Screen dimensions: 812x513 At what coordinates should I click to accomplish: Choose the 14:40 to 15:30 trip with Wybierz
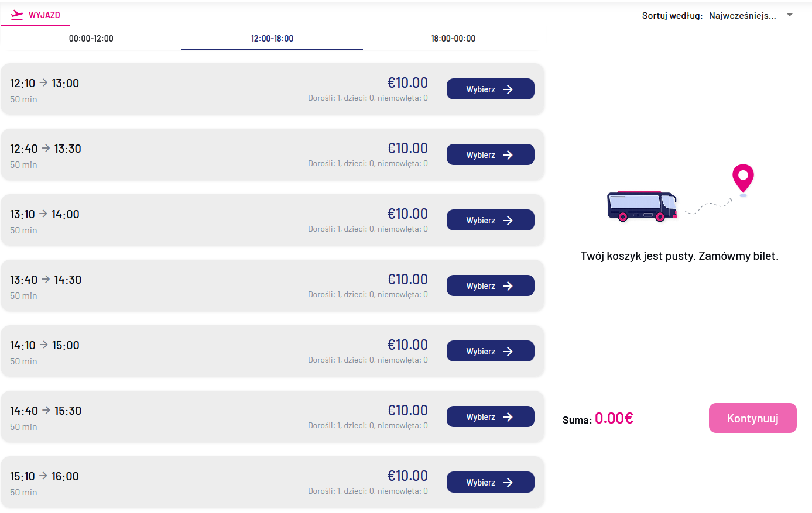pos(490,417)
